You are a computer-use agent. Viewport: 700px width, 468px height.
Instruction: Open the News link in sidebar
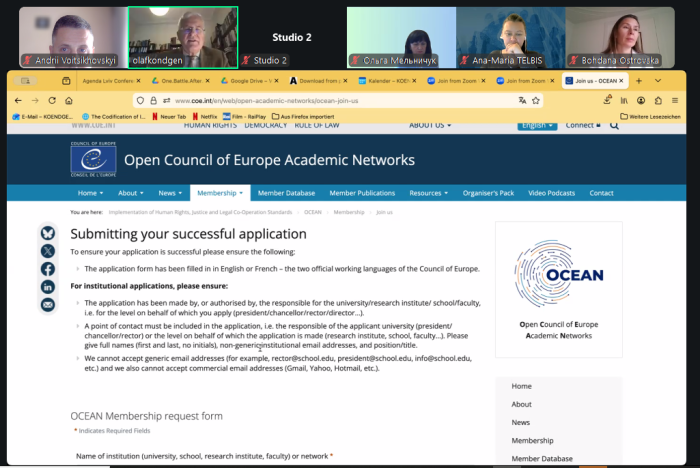tap(521, 422)
